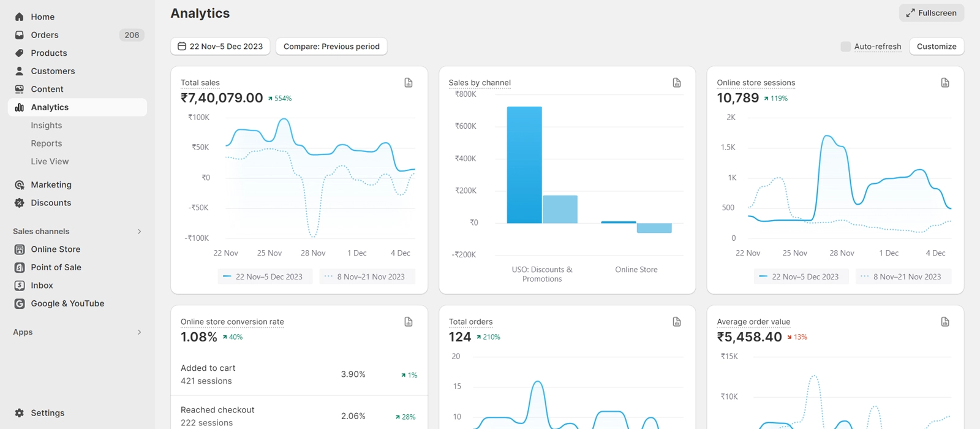Viewport: 980px width, 429px height.
Task: Open Live View in the sidebar
Action: (50, 161)
